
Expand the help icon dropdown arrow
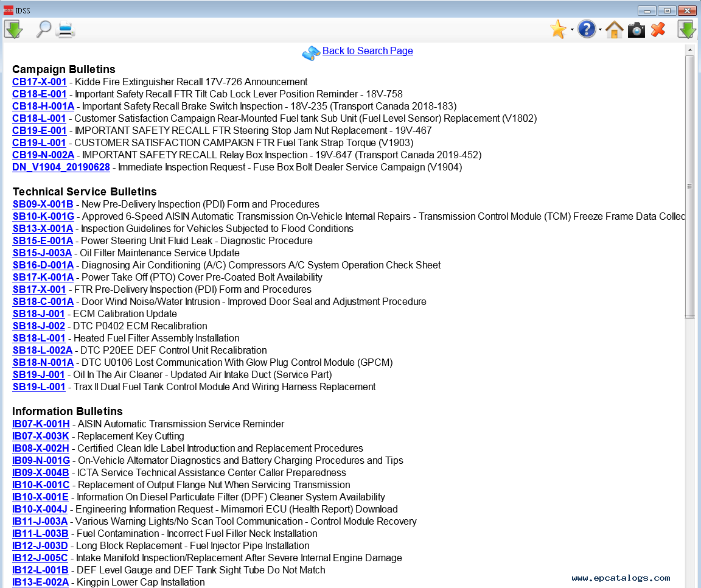click(x=600, y=30)
